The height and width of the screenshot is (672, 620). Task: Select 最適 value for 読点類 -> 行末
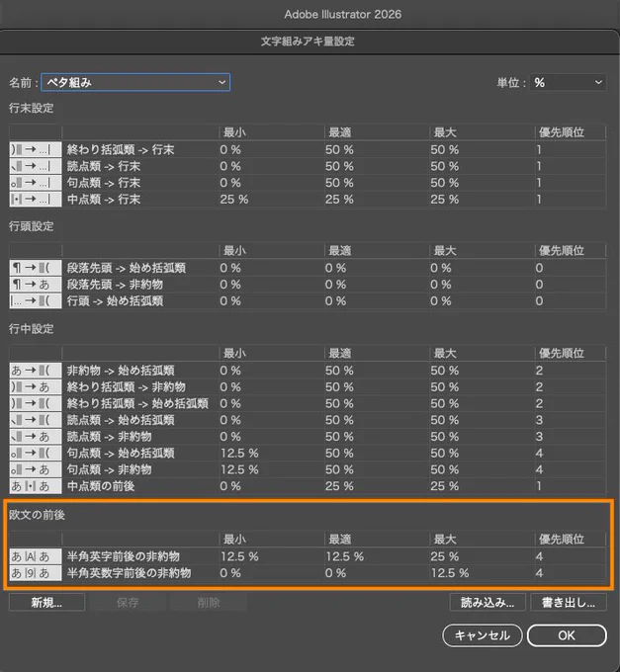339,166
